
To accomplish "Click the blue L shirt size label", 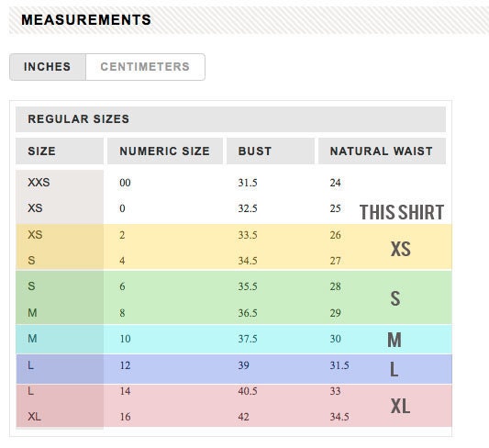I will pos(394,369).
